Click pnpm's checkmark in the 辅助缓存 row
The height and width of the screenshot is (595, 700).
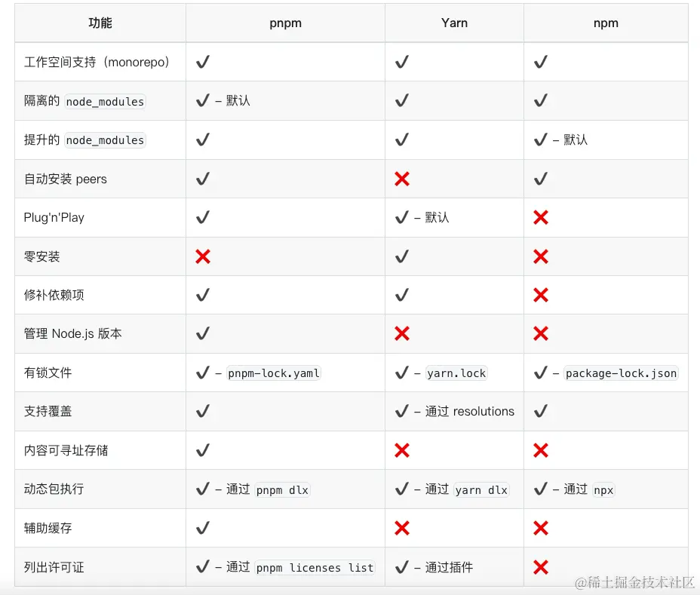202,528
